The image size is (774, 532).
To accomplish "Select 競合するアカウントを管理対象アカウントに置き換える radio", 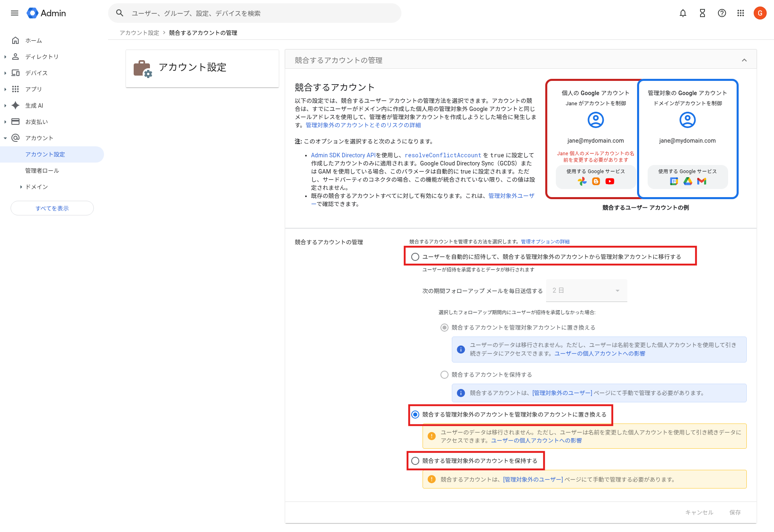I will pos(444,328).
